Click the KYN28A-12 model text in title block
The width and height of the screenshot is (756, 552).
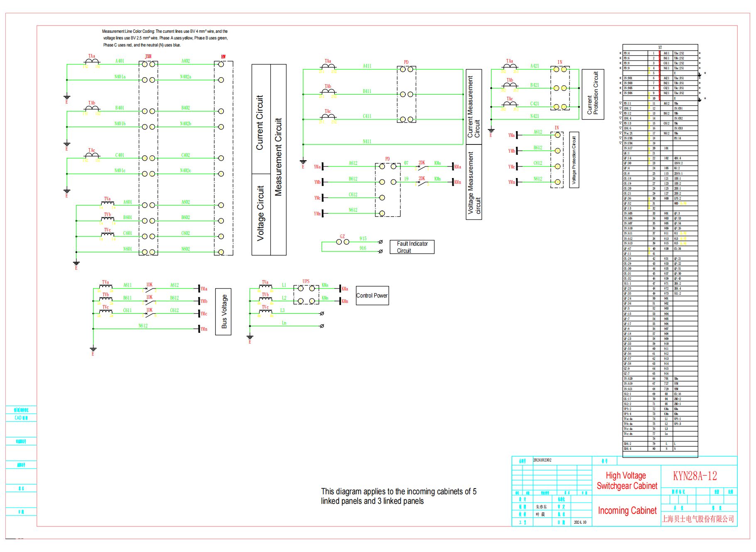(695, 476)
